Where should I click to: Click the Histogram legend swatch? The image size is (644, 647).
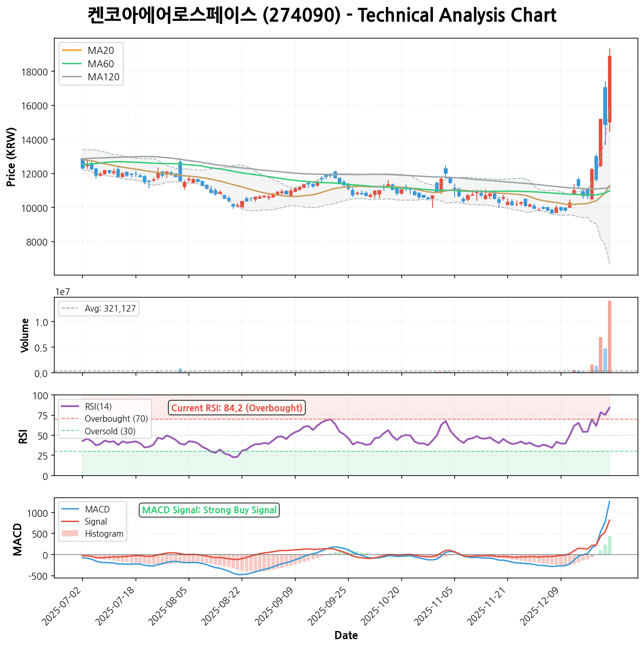pyautogui.click(x=70, y=534)
